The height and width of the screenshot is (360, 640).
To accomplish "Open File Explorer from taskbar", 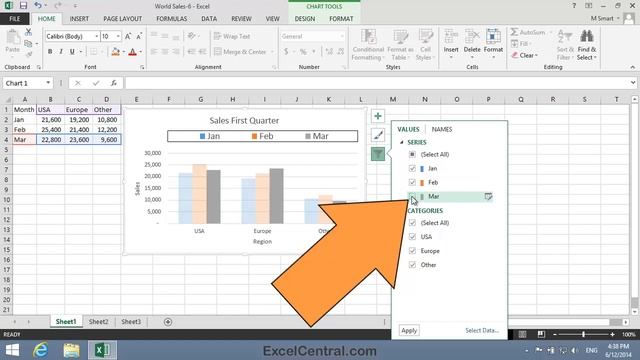I will (71, 350).
